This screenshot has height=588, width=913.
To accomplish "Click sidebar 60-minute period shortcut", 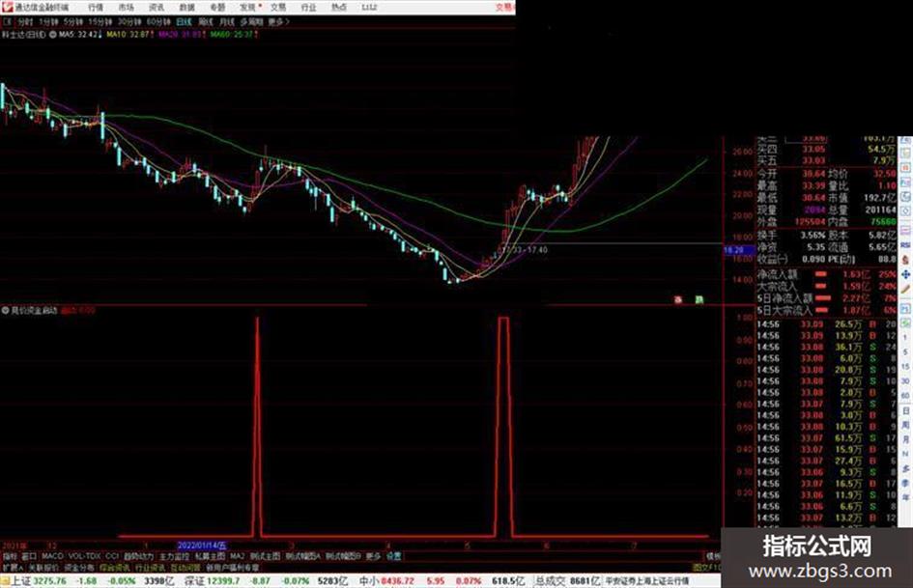I will click(905, 396).
